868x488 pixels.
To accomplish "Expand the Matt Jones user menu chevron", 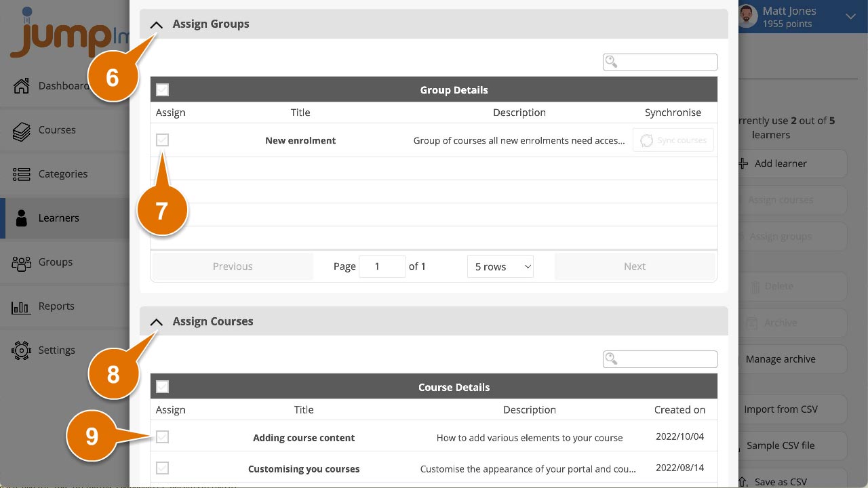I will point(850,18).
